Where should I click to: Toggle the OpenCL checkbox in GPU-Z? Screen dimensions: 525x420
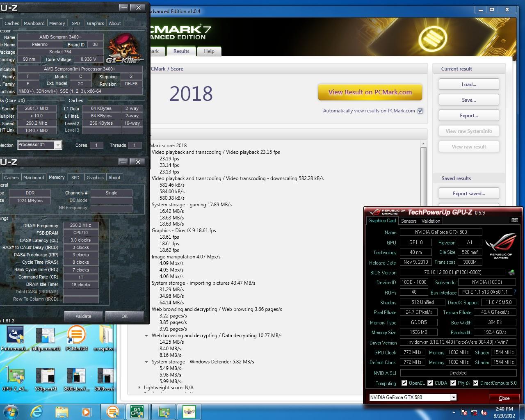coord(404,383)
